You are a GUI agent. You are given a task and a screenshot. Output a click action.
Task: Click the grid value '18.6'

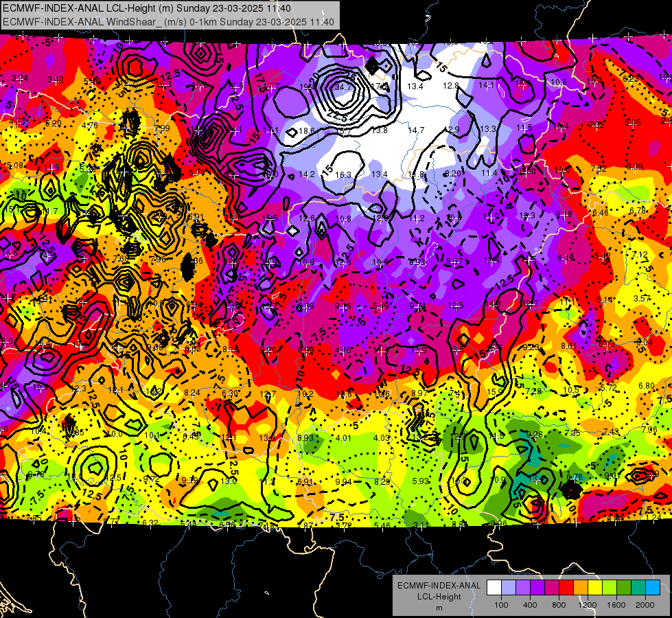point(307,130)
